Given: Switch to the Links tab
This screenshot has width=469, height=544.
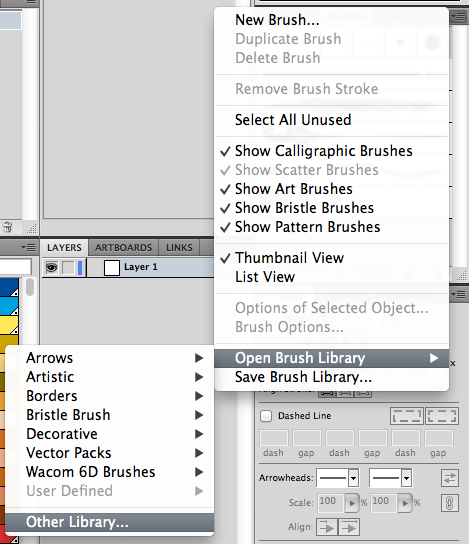Looking at the screenshot, I should [x=179, y=248].
